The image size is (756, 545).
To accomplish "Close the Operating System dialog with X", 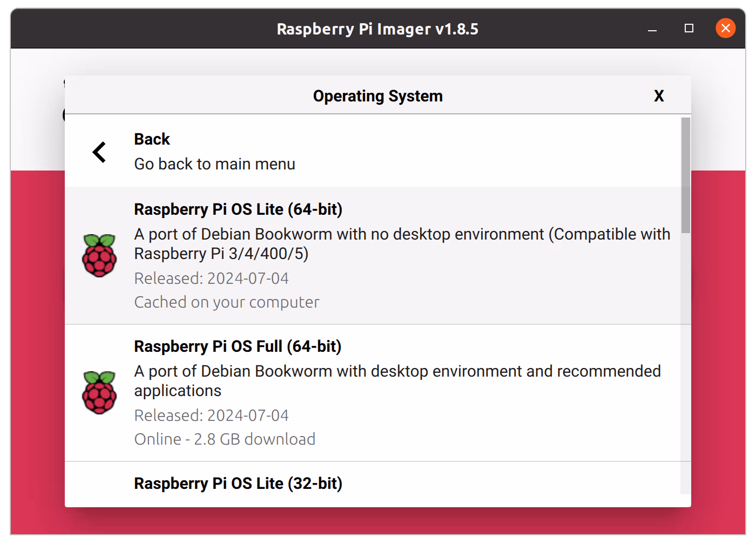I will [659, 96].
